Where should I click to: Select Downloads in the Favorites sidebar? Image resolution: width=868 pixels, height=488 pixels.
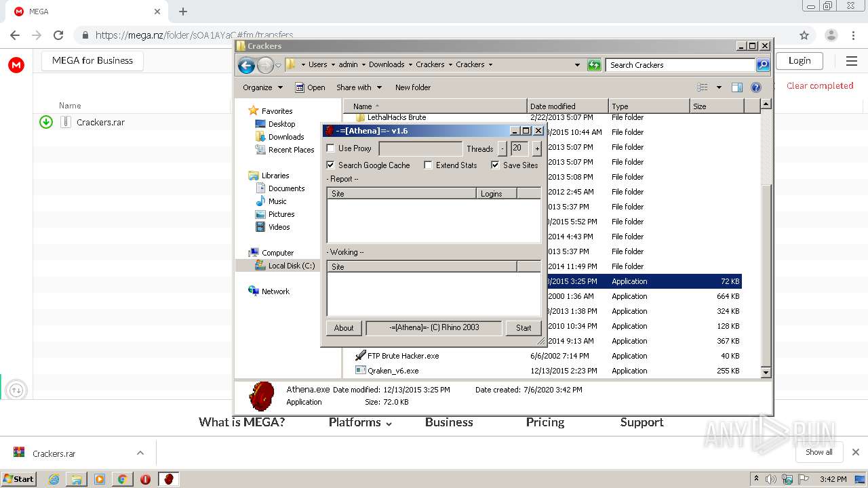click(286, 137)
